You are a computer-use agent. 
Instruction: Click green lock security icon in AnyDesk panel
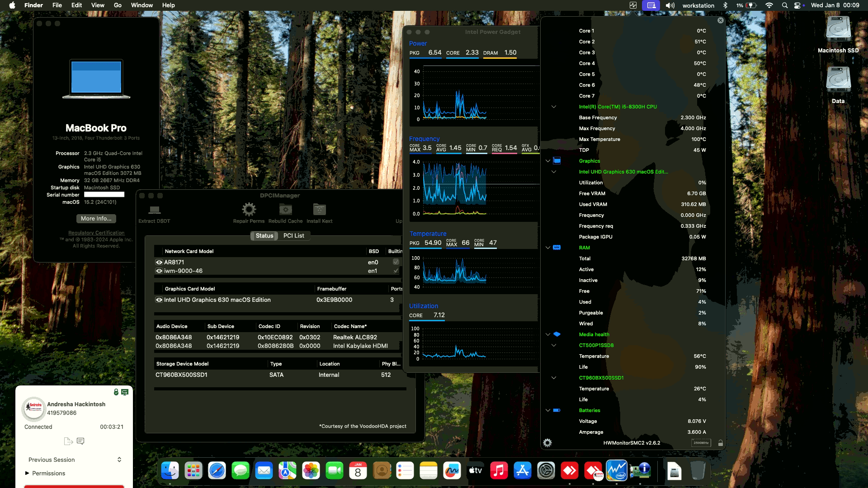tap(116, 392)
